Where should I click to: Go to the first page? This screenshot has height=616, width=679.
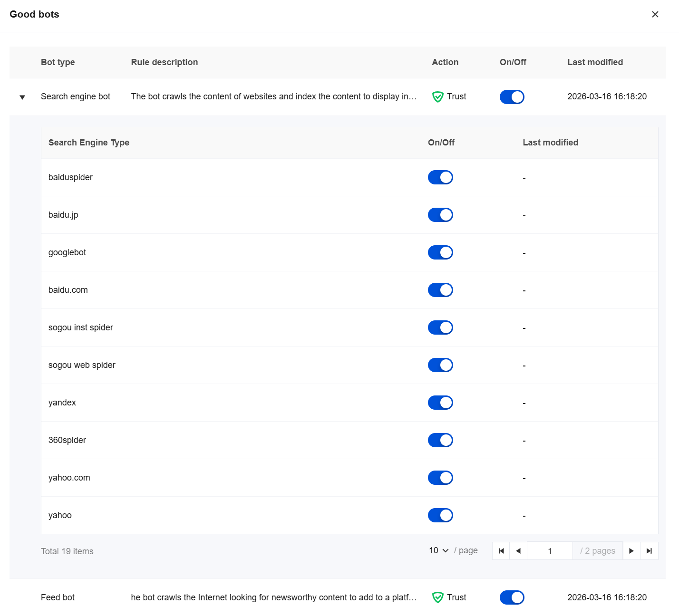(x=501, y=551)
